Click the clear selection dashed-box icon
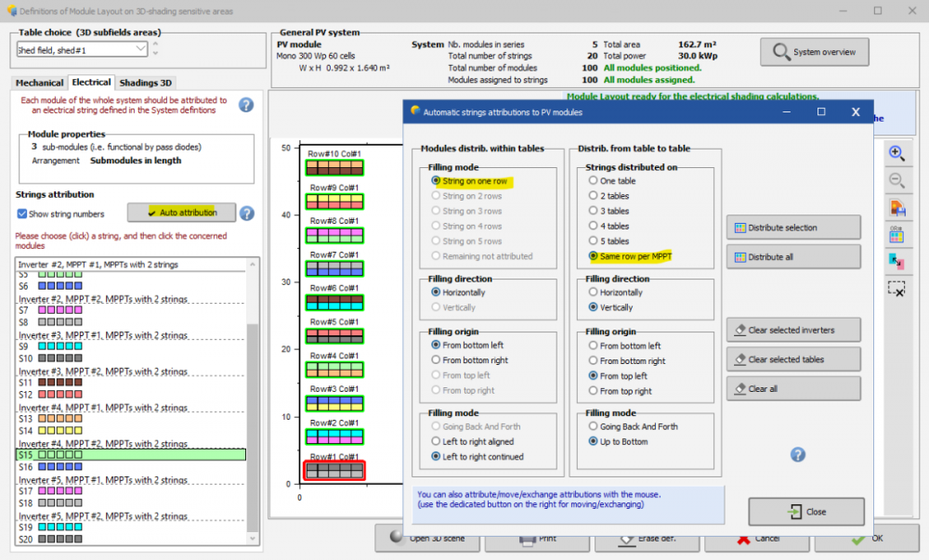The width and height of the screenshot is (929, 560). coord(896,288)
